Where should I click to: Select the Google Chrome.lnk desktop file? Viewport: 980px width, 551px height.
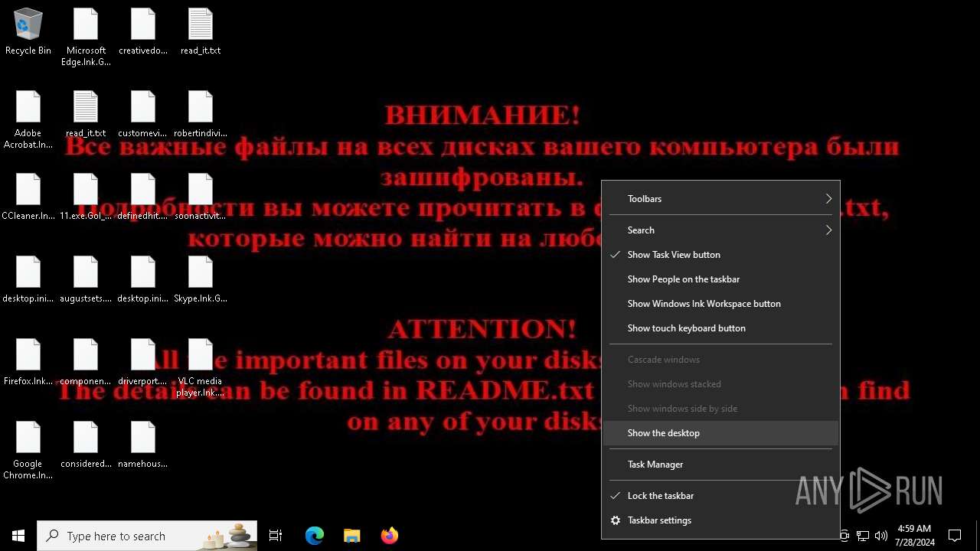click(28, 451)
